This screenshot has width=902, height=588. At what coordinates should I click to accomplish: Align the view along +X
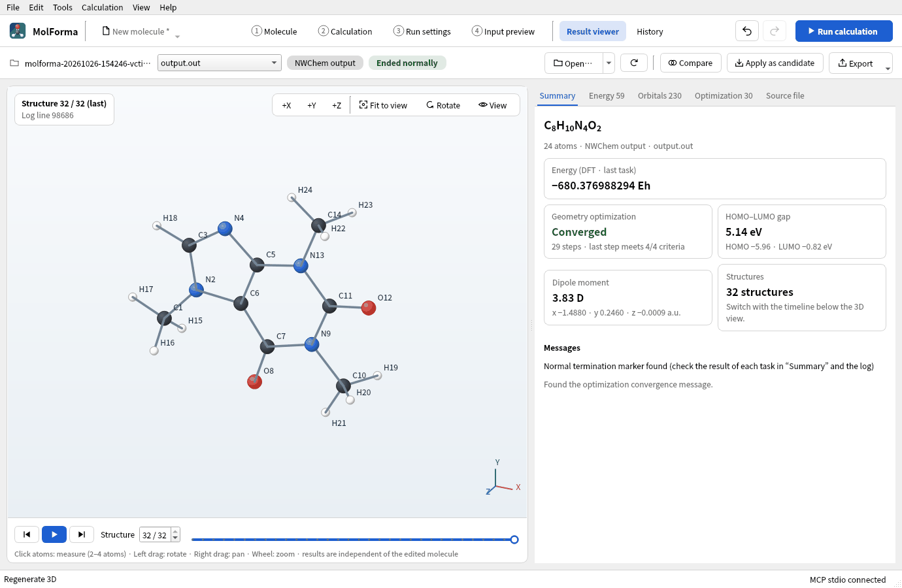(x=286, y=105)
